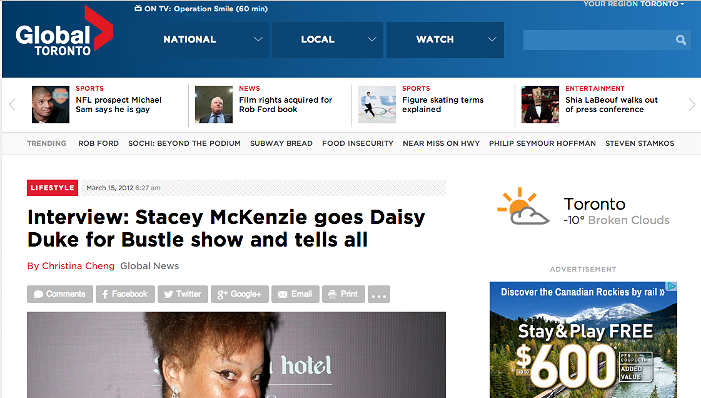Share article on Twitter
Viewport: 701px width, 398px height.
click(183, 294)
